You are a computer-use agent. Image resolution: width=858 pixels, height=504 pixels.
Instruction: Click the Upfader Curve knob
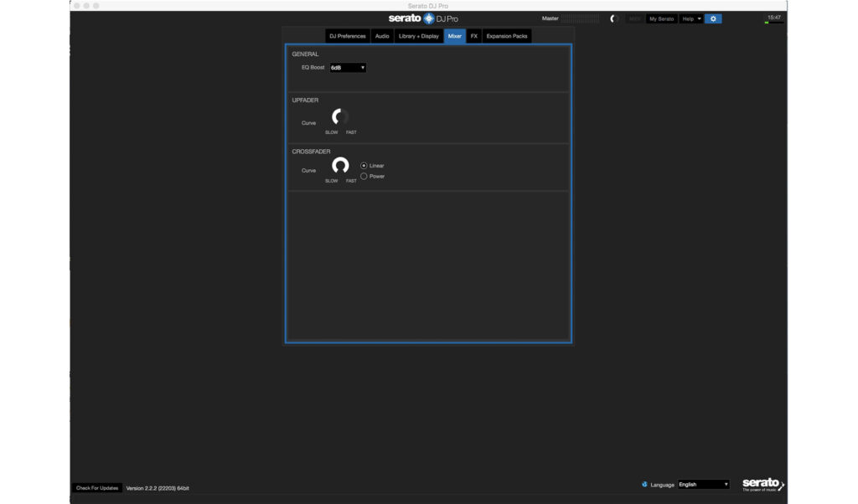click(x=340, y=116)
